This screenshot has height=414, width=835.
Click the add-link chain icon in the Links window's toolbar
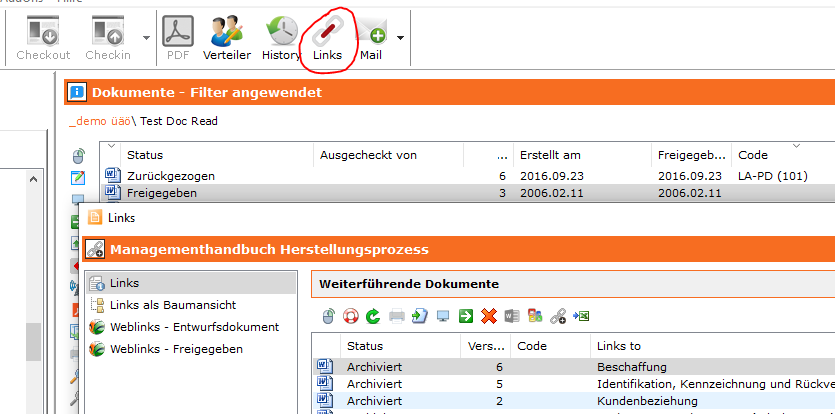[x=558, y=317]
